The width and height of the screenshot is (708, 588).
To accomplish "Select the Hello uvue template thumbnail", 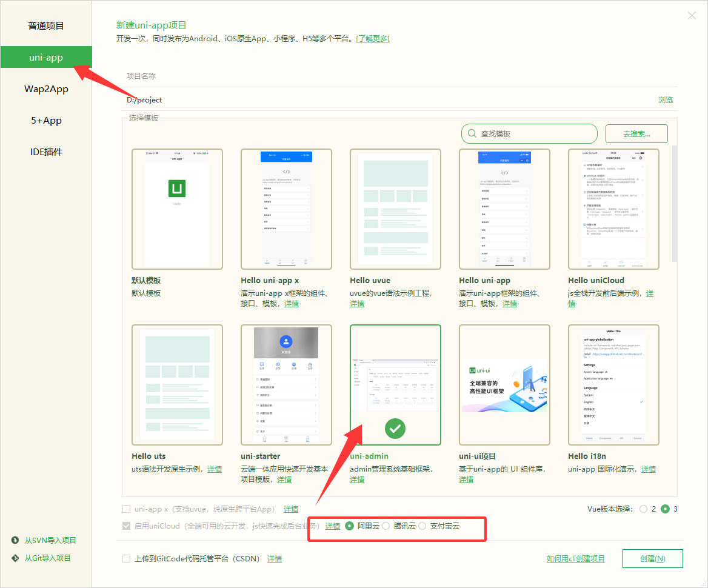I will click(x=396, y=209).
